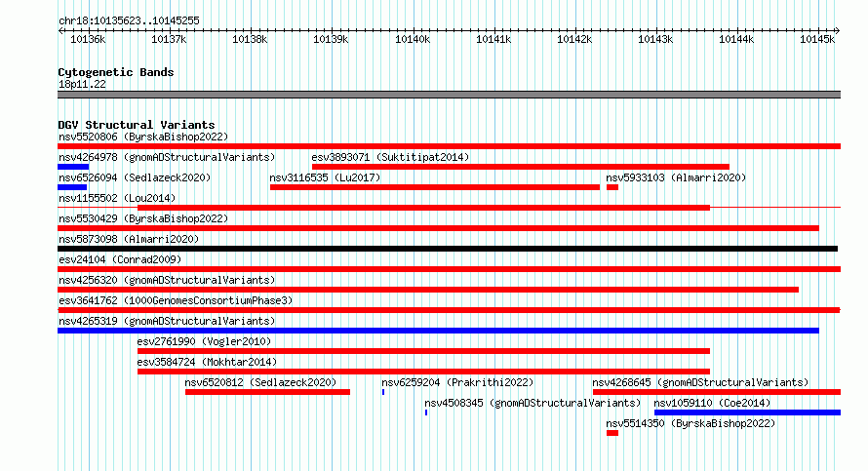Open nsv3116535 (Lu2017) variant

(325, 177)
